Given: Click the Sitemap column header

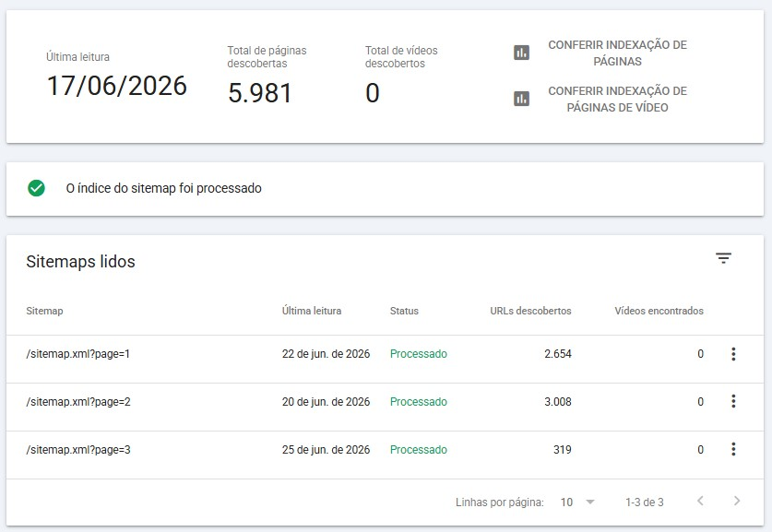Looking at the screenshot, I should (44, 311).
